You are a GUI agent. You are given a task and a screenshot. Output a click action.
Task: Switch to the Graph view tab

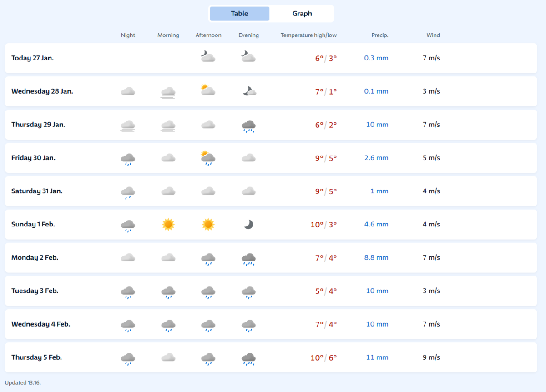click(302, 14)
